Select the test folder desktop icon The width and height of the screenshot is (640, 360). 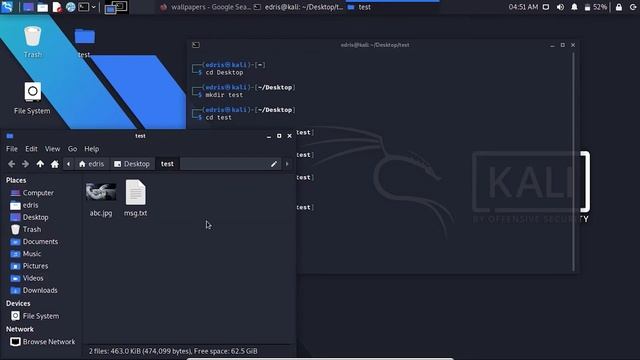[x=84, y=43]
